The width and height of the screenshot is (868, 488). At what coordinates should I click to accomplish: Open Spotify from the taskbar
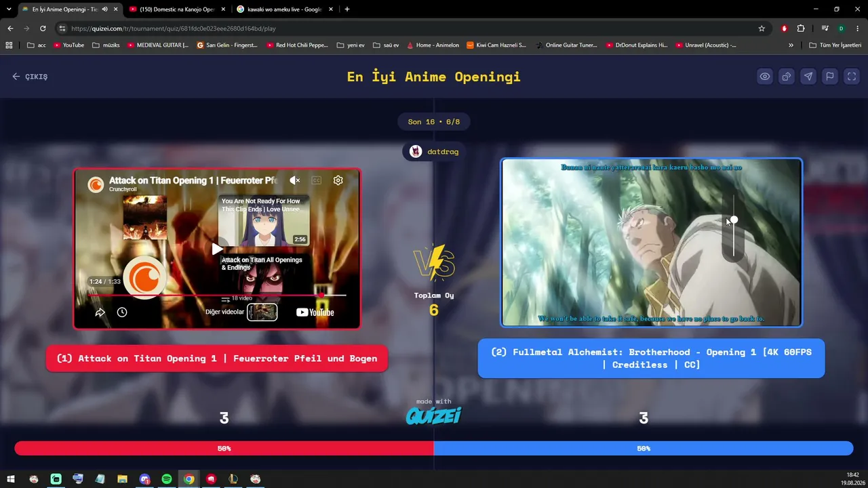click(167, 479)
